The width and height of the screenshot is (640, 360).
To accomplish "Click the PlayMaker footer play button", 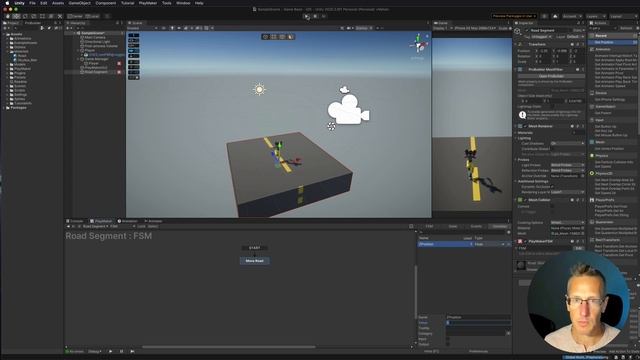I will coord(111,351).
